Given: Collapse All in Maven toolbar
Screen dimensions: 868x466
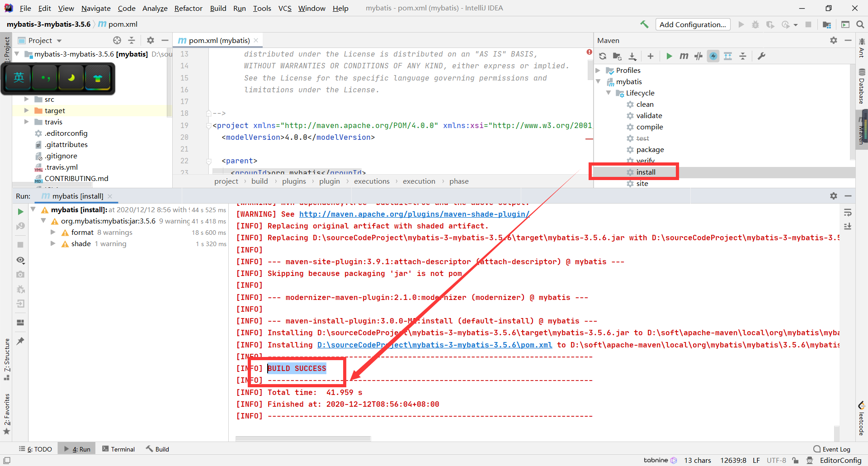Looking at the screenshot, I should tap(743, 56).
